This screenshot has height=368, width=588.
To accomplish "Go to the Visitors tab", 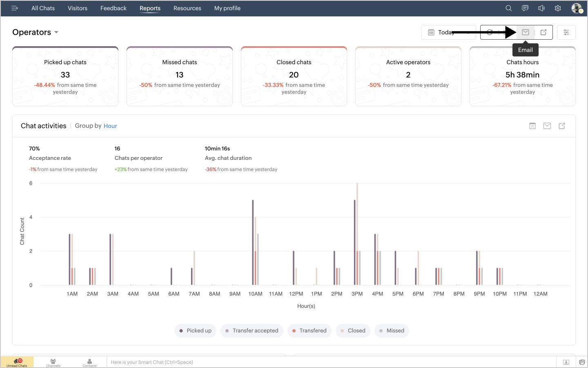I will point(78,8).
